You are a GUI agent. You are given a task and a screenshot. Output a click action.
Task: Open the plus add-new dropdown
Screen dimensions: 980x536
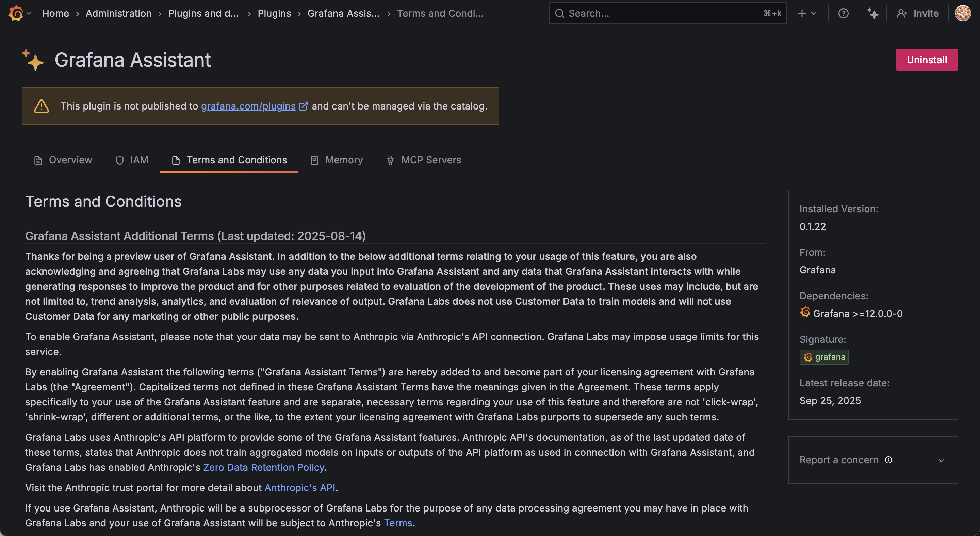coord(806,13)
